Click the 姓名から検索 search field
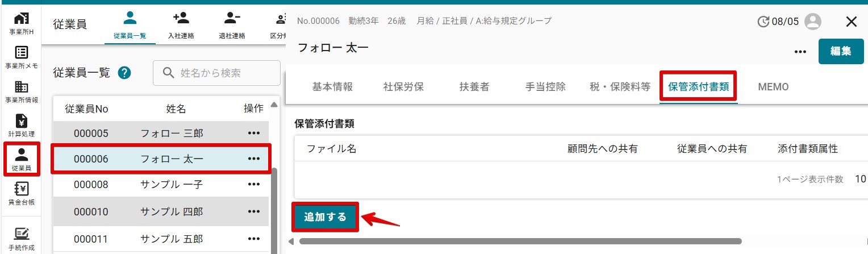This screenshot has height=254, width=868. click(x=217, y=73)
